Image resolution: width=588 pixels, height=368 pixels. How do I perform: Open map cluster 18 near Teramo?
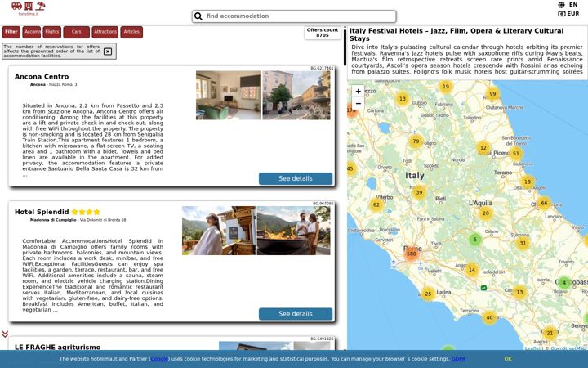tap(528, 182)
